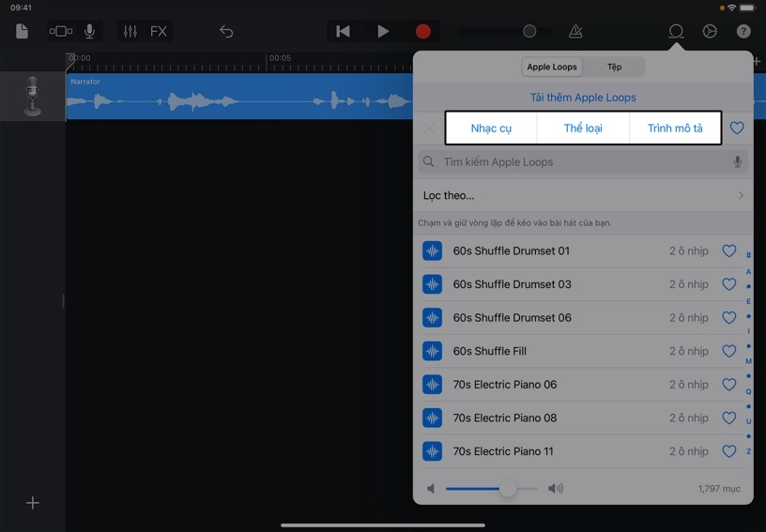Open the My Songs document browser
Viewport: 766px width, 532px height.
tap(22, 31)
